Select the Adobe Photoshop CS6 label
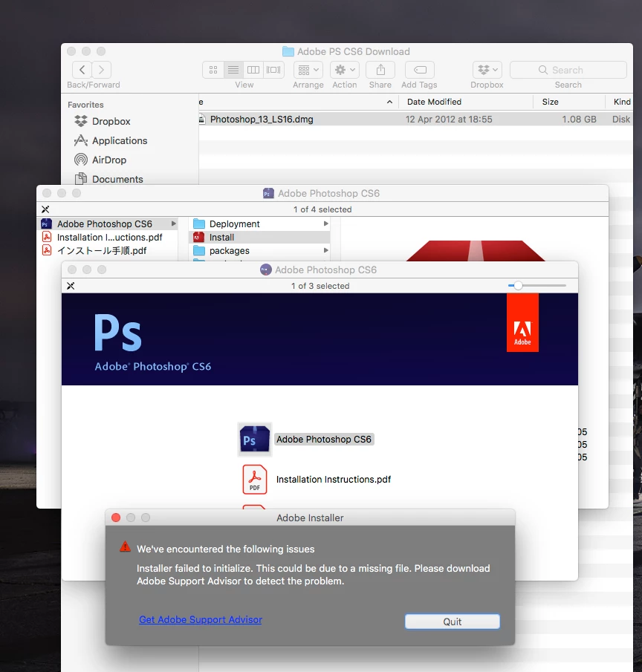 point(324,440)
